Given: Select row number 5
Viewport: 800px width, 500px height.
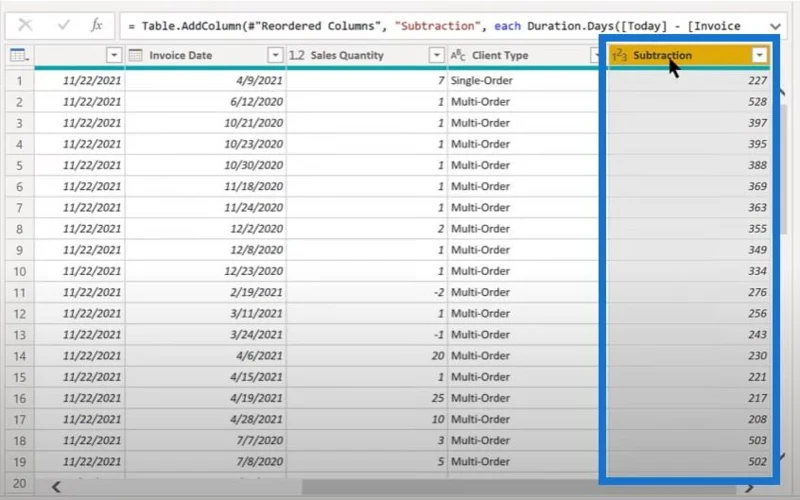Looking at the screenshot, I should pyautogui.click(x=19, y=165).
